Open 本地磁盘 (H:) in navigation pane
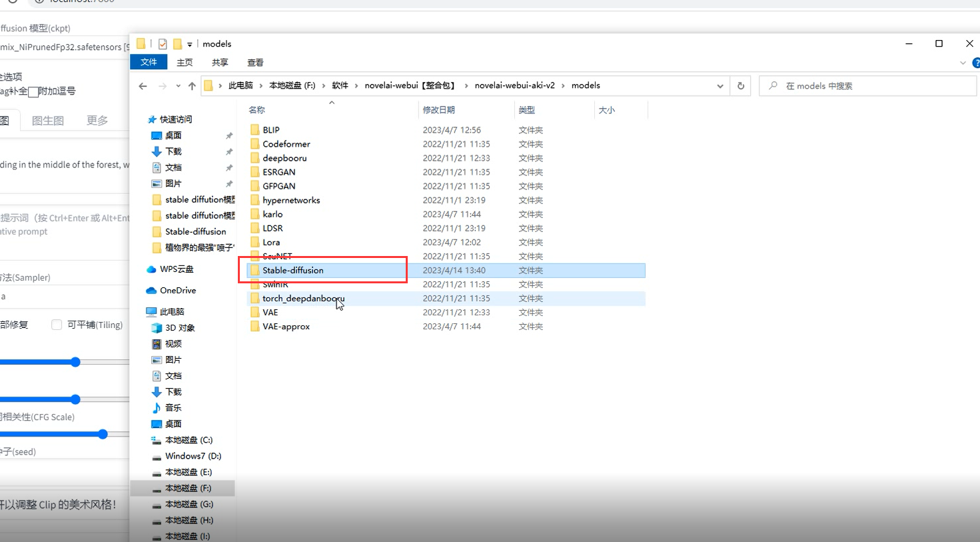980x542 pixels. click(189, 520)
